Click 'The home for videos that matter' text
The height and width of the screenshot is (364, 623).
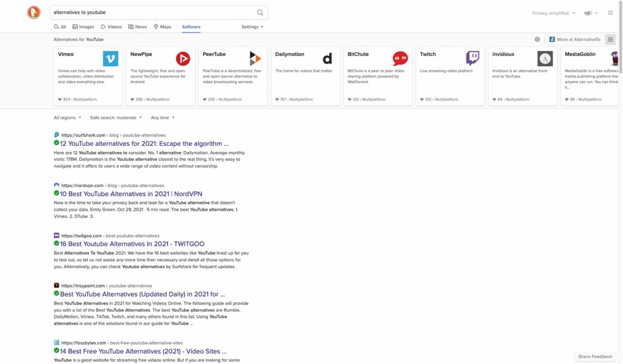click(x=304, y=71)
